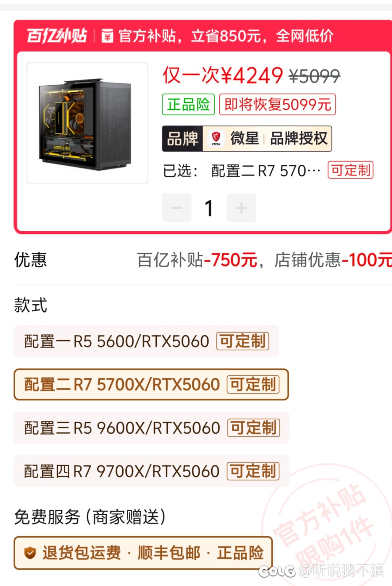Select 配置二 R7 5700X/RTX5060 option
The width and height of the screenshot is (392, 586).
[x=151, y=384]
